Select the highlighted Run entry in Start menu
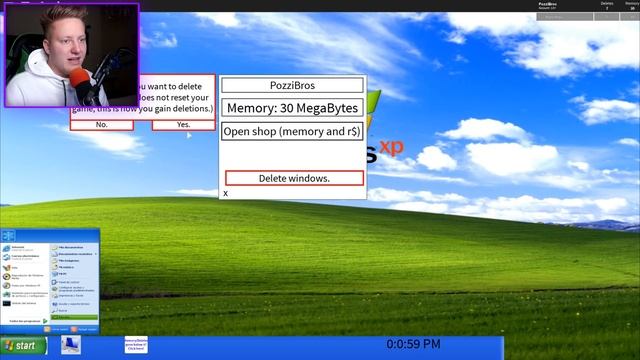 tap(74, 318)
